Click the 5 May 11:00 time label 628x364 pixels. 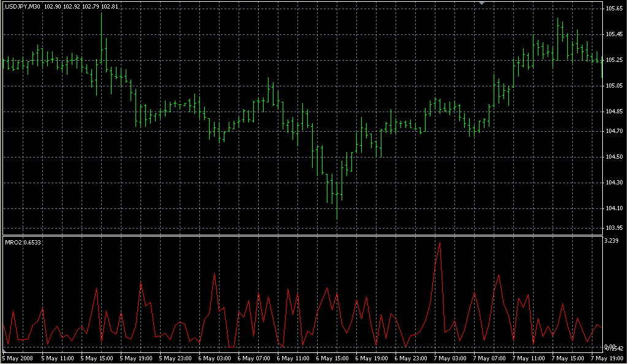tap(58, 358)
